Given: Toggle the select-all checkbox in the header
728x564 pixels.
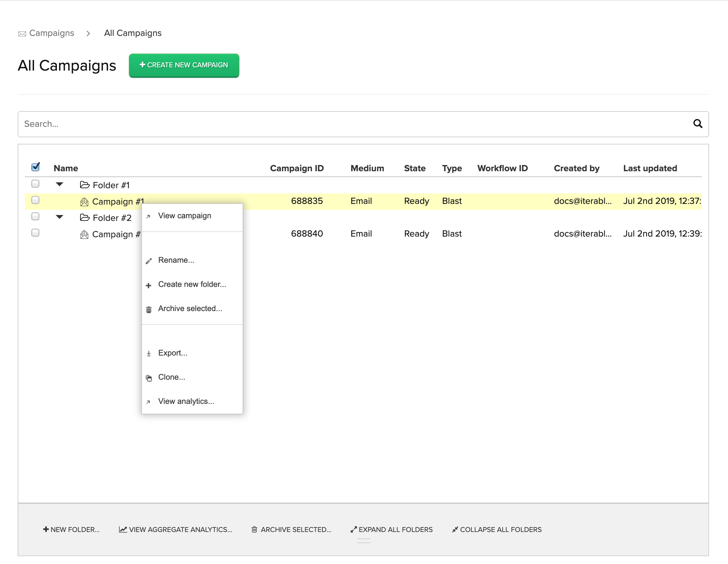Looking at the screenshot, I should pyautogui.click(x=35, y=167).
